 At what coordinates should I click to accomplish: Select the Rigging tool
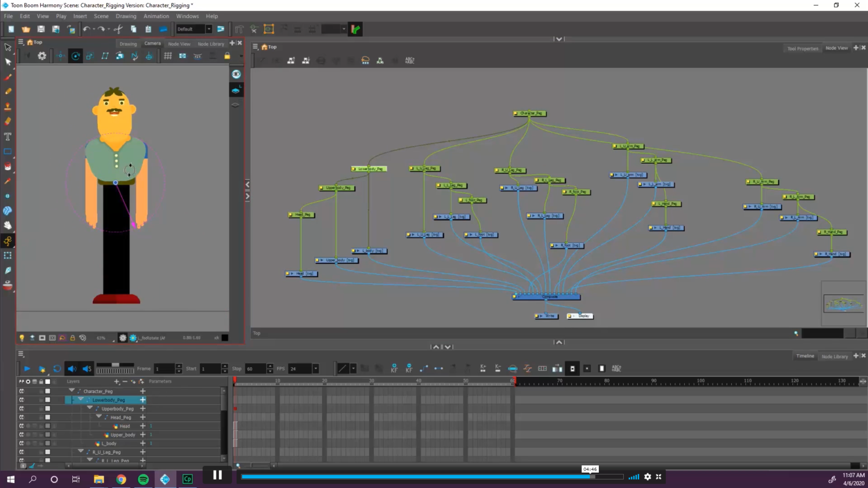coord(8,241)
